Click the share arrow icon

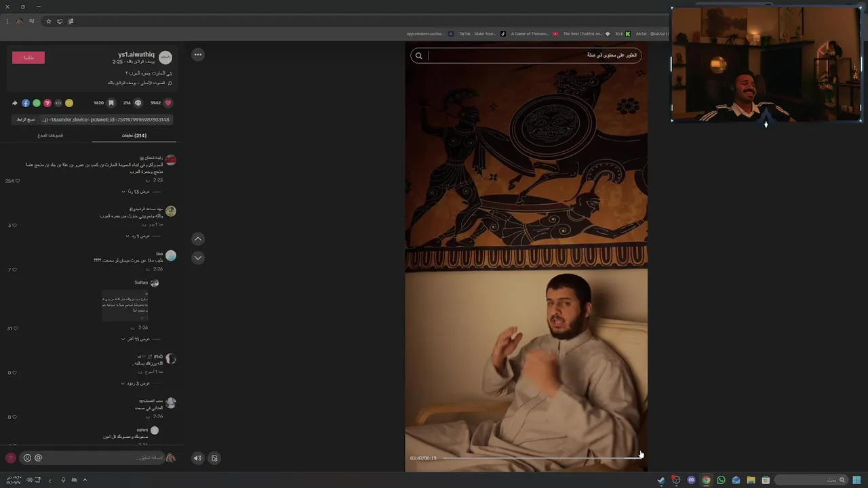point(15,103)
